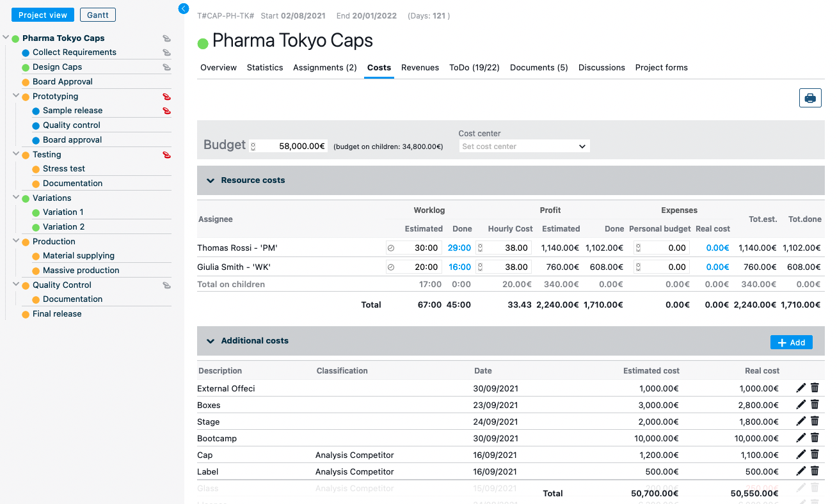
Task: Collapse the sidebar with the blue arrow
Action: [x=184, y=9]
